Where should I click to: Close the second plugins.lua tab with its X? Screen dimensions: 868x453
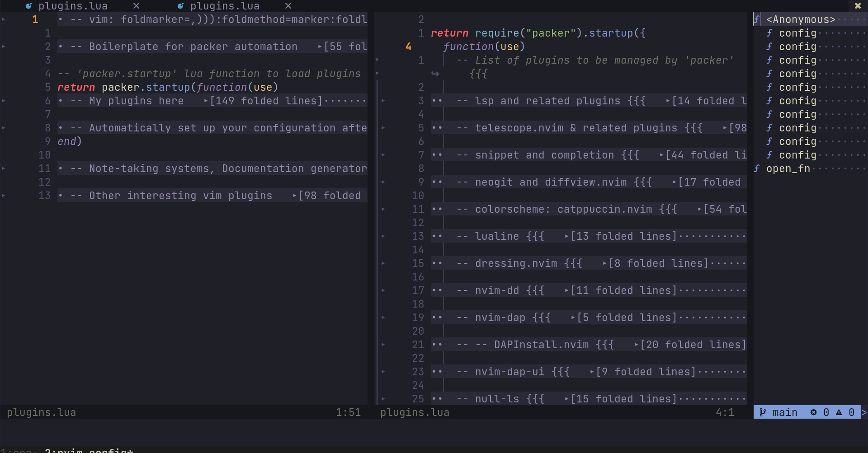click(288, 6)
